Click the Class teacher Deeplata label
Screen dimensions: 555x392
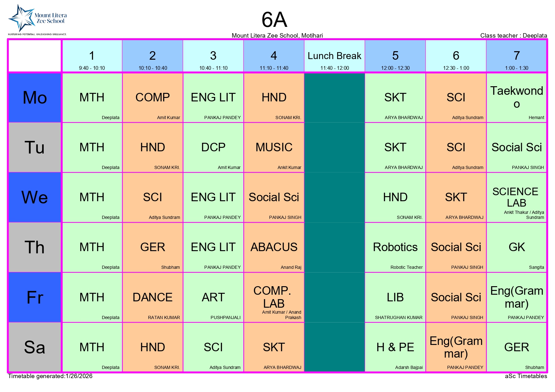click(513, 35)
